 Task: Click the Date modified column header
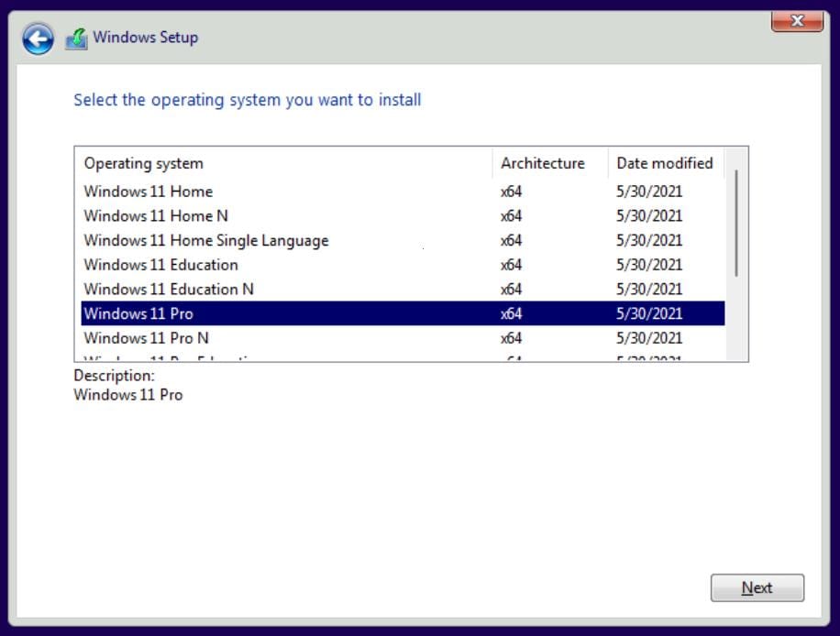[x=666, y=163]
